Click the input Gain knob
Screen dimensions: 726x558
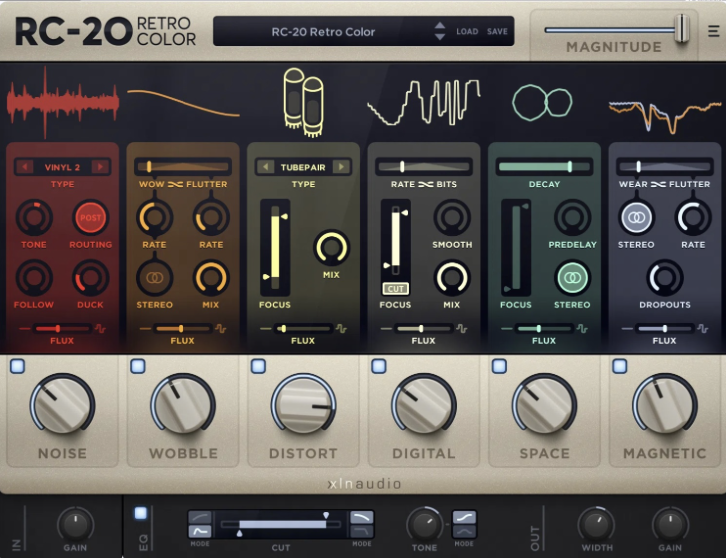point(75,524)
